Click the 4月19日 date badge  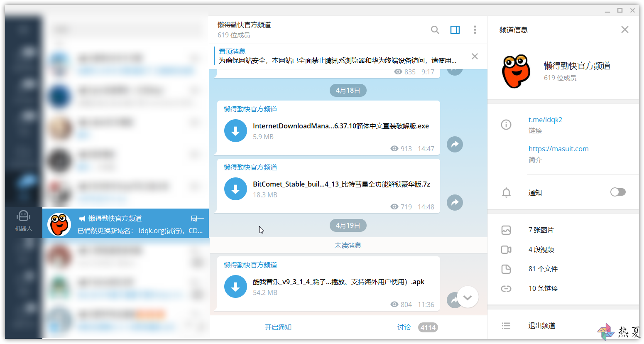point(348,225)
